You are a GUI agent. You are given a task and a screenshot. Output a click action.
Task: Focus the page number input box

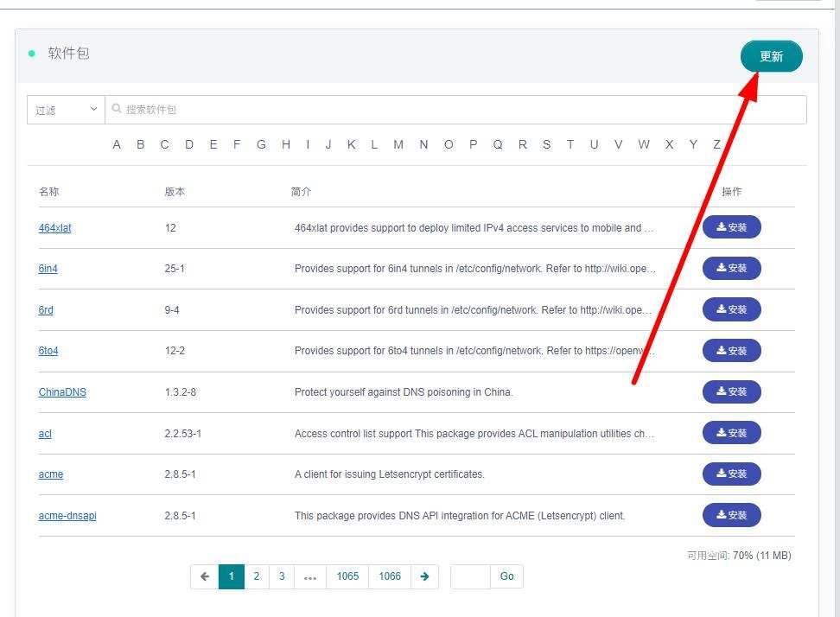click(470, 577)
